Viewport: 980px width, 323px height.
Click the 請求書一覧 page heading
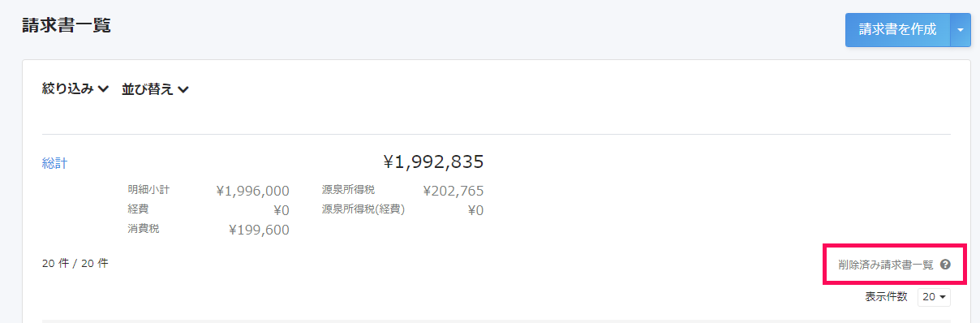(66, 25)
